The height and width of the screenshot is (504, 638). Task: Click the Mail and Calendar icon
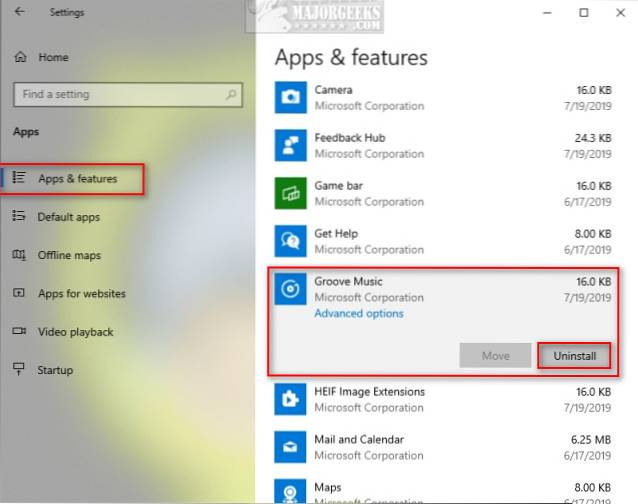pos(291,448)
